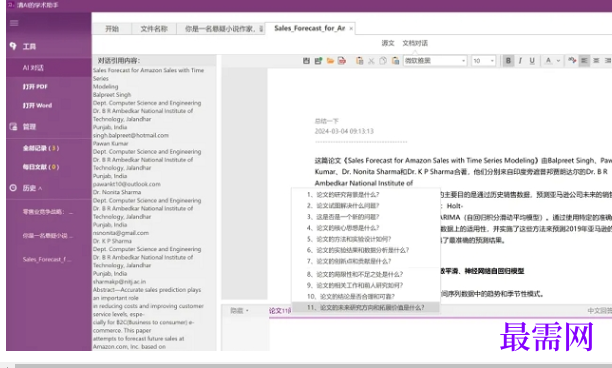Screen dimensions: 612x368
Task: Click pawankt10@outlook.com in the quoted text
Action: (x=126, y=184)
